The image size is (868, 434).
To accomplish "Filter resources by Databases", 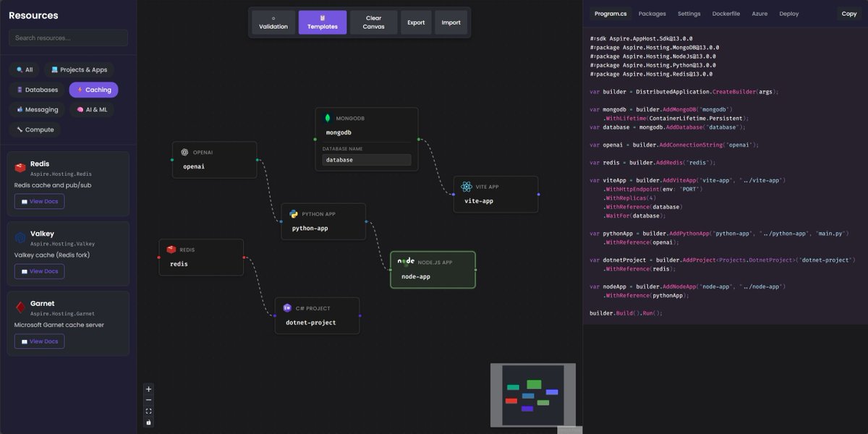I will [37, 90].
